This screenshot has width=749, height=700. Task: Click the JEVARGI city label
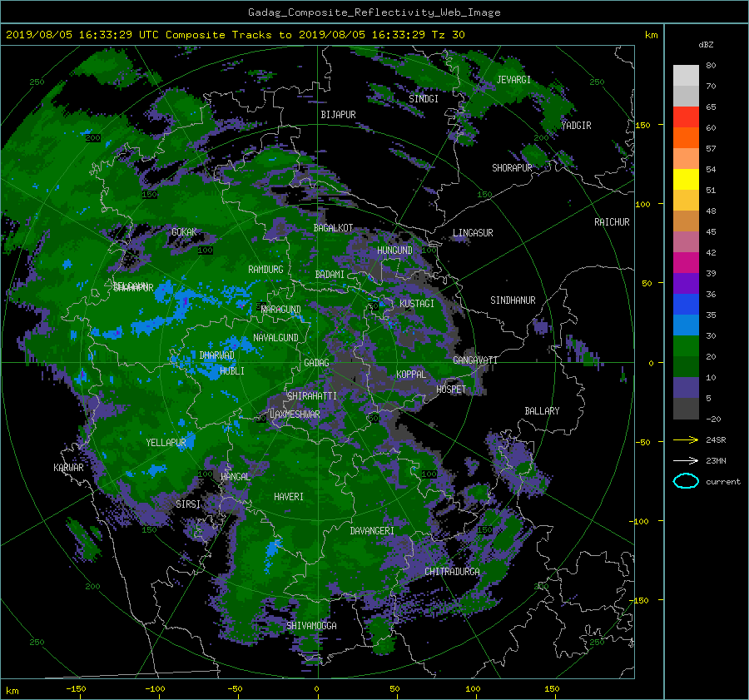[x=513, y=80]
